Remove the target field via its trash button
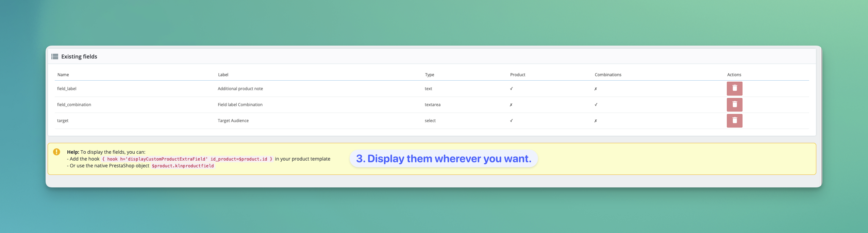868x233 pixels. [734, 121]
